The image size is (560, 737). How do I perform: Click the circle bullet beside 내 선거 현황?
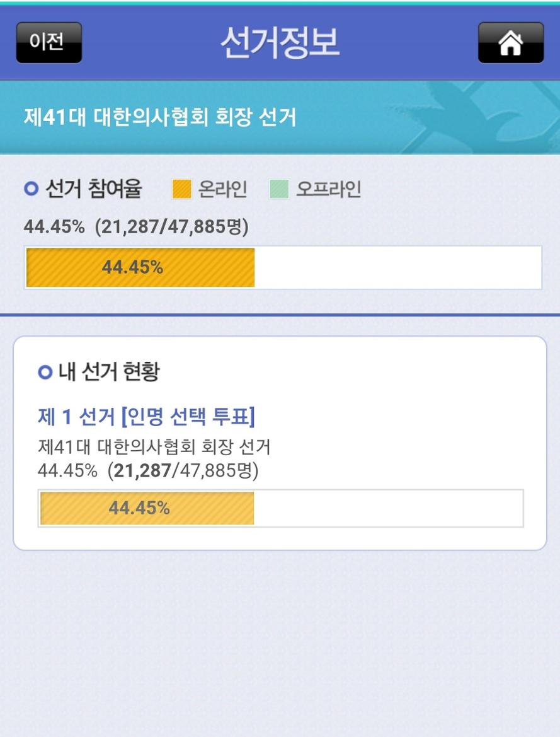44,373
